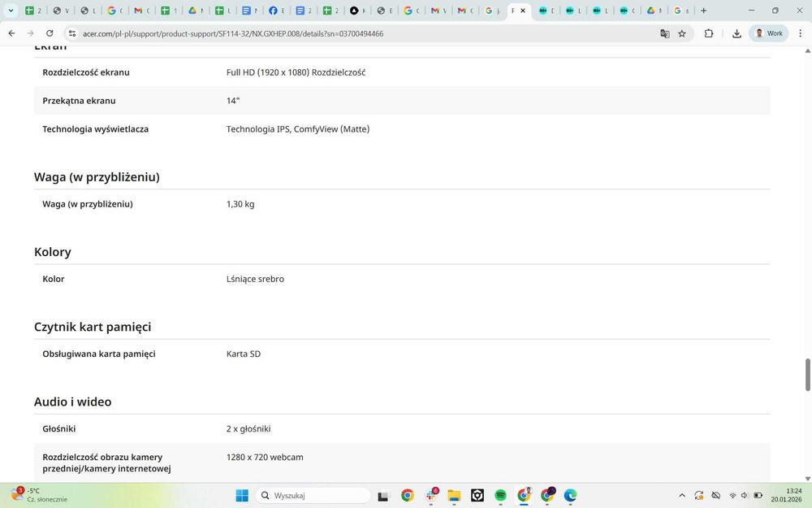Click the 'Rozdzielczość ekranu' label
The image size is (812, 508).
pos(86,72)
